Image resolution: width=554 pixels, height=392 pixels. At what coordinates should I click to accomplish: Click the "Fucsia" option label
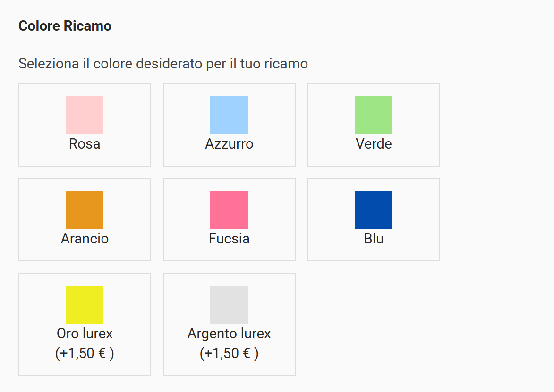pos(229,239)
